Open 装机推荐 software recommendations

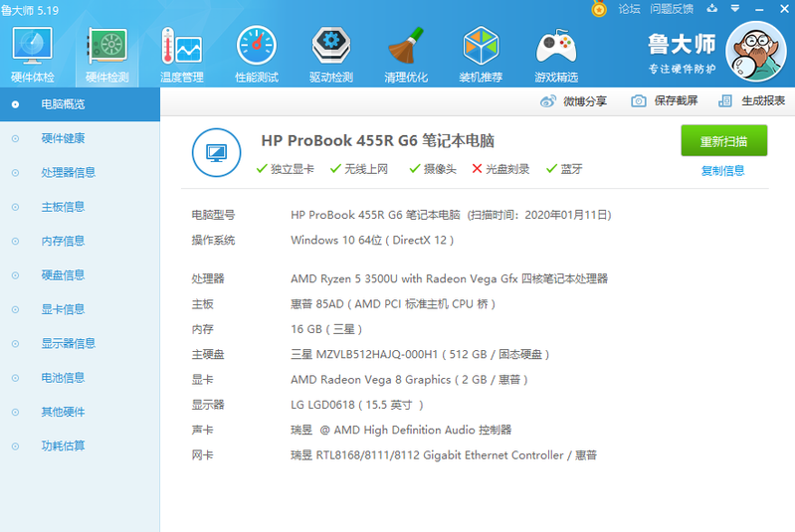(481, 55)
